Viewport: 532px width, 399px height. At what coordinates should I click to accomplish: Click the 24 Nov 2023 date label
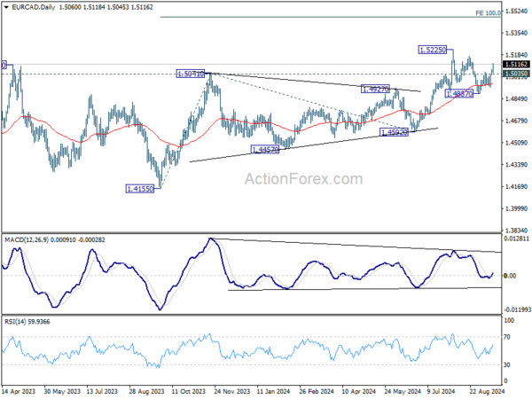[x=231, y=392]
